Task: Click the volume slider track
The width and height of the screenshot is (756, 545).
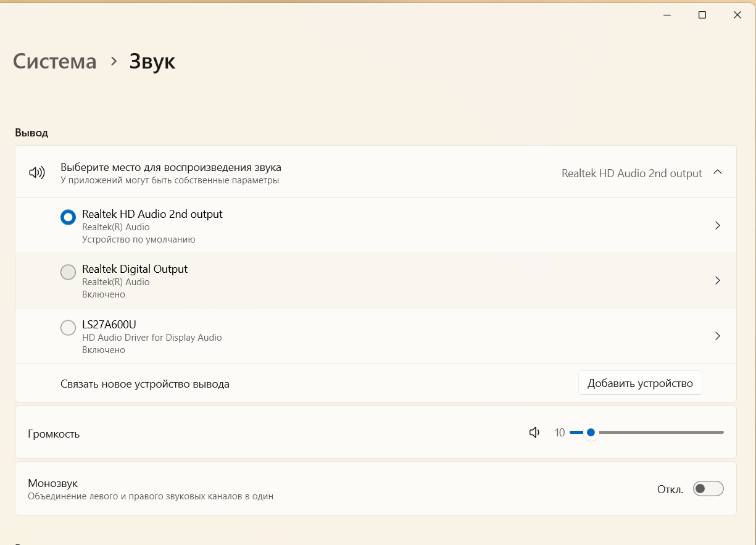Action: [646, 433]
